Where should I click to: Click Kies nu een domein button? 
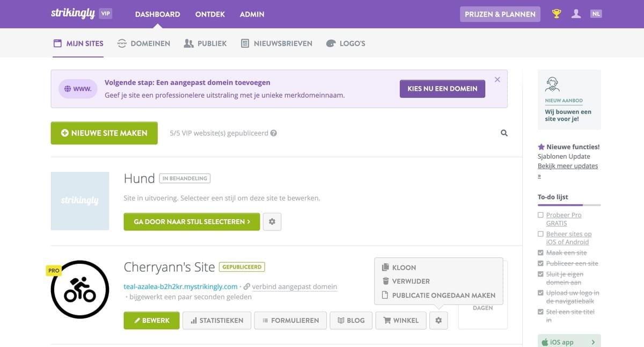pos(442,89)
